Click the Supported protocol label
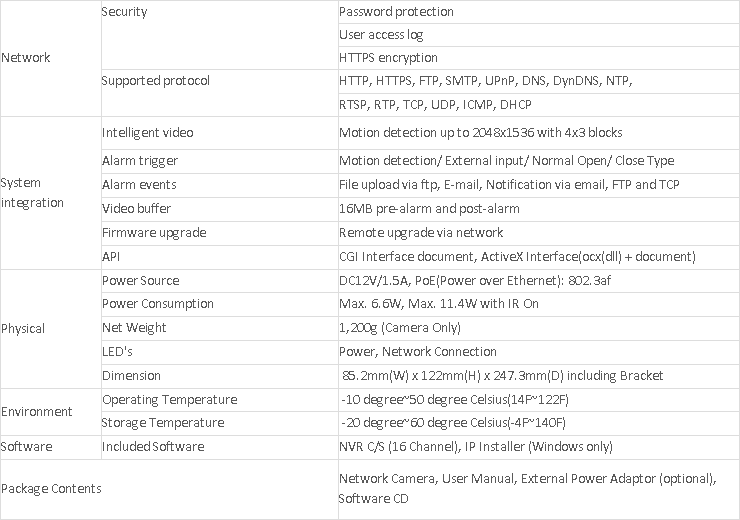The width and height of the screenshot is (740, 520). pos(156,81)
